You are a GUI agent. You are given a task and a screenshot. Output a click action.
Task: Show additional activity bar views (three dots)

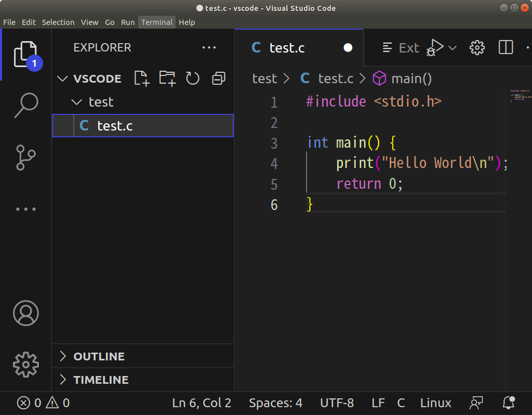pyautogui.click(x=26, y=209)
